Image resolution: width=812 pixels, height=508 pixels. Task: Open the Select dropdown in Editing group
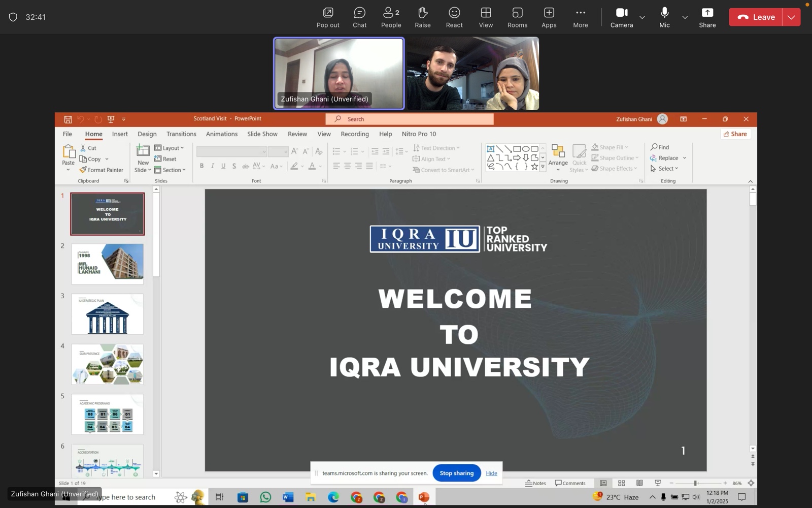tap(664, 169)
